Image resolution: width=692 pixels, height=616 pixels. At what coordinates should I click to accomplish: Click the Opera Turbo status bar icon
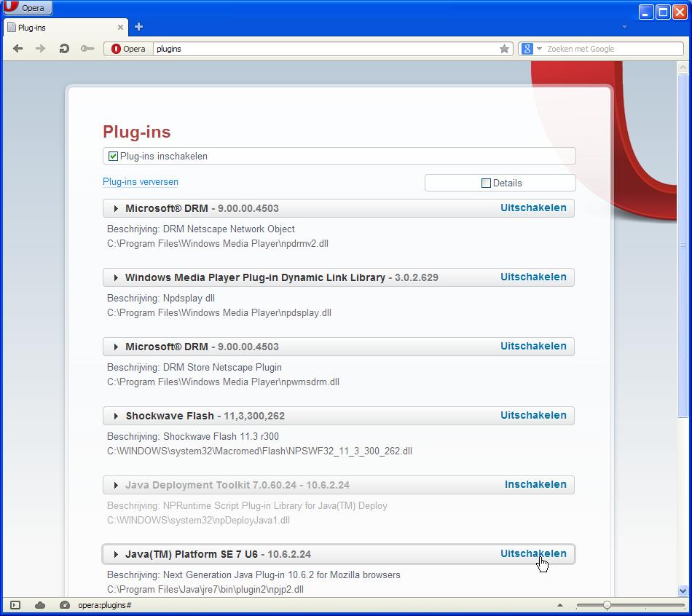(x=64, y=605)
